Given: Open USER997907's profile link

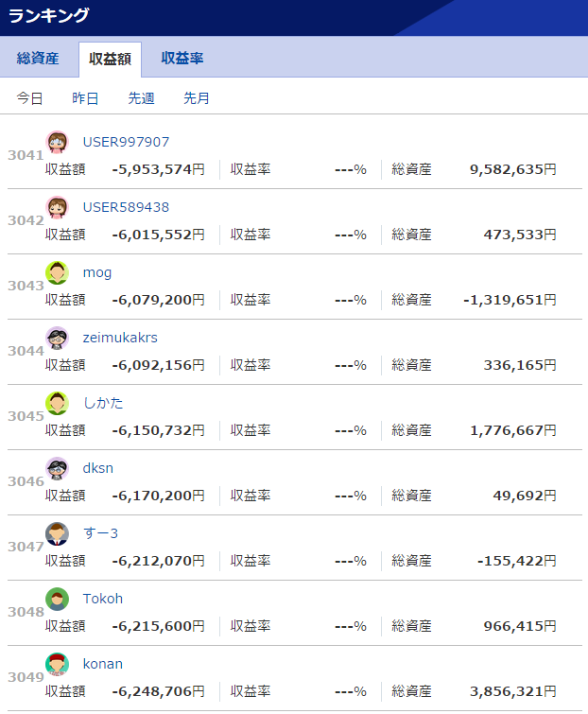Looking at the screenshot, I should 126,142.
